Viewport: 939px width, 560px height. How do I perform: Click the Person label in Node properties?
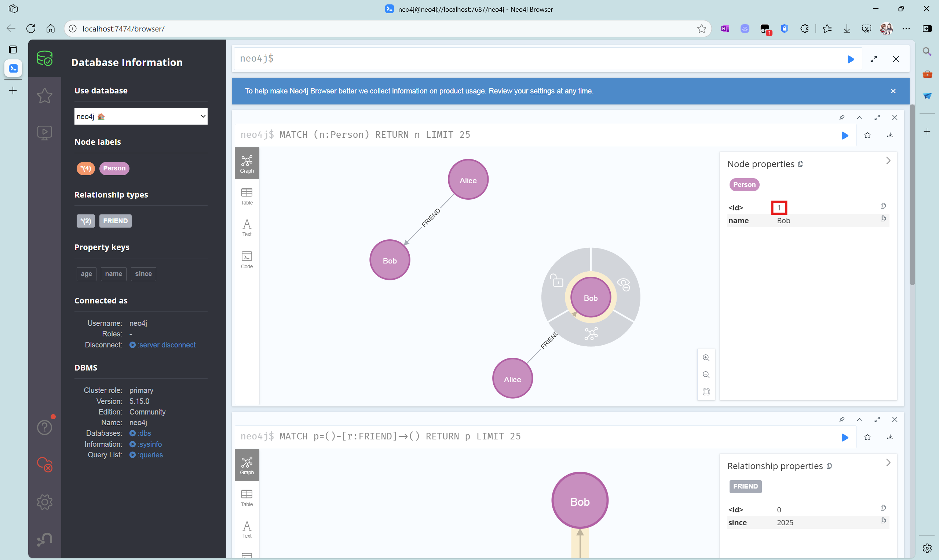pyautogui.click(x=744, y=184)
